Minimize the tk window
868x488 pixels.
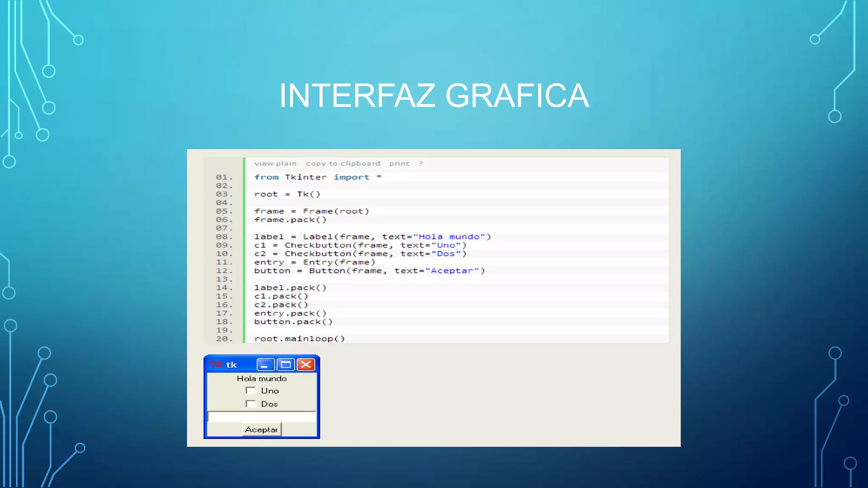click(x=265, y=364)
